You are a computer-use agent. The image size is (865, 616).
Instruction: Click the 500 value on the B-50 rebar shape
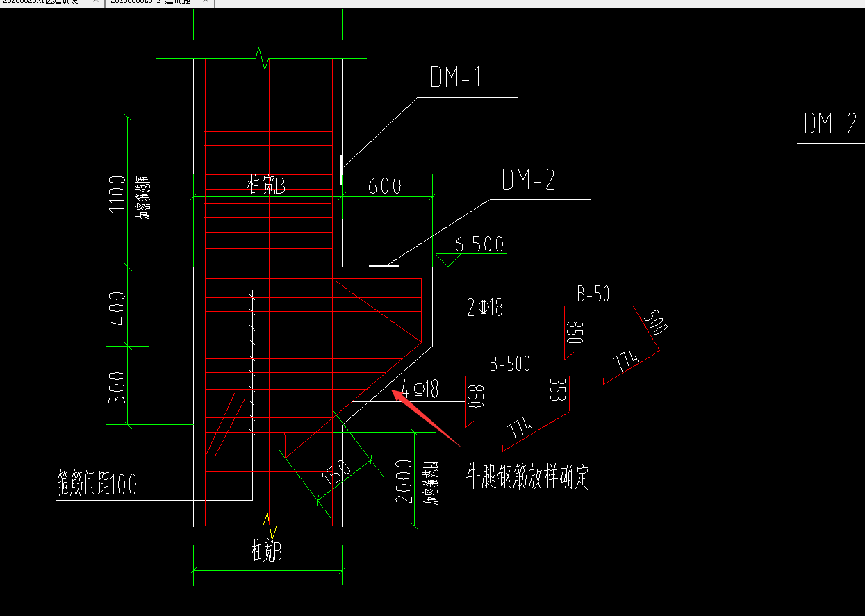click(655, 322)
